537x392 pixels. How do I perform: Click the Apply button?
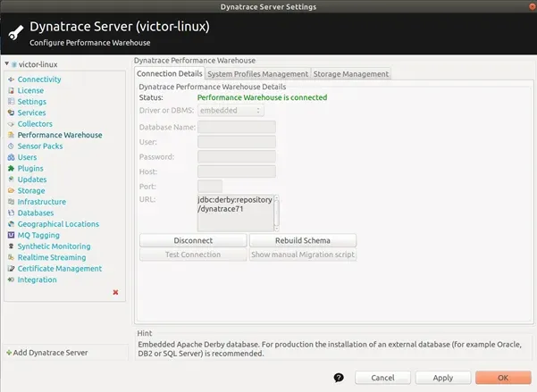click(443, 378)
